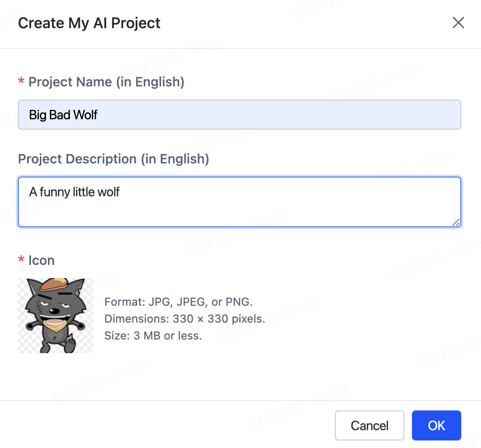Screen dimensions: 481x448
Task: Click the "Project Description (in English)" label
Action: (x=113, y=159)
